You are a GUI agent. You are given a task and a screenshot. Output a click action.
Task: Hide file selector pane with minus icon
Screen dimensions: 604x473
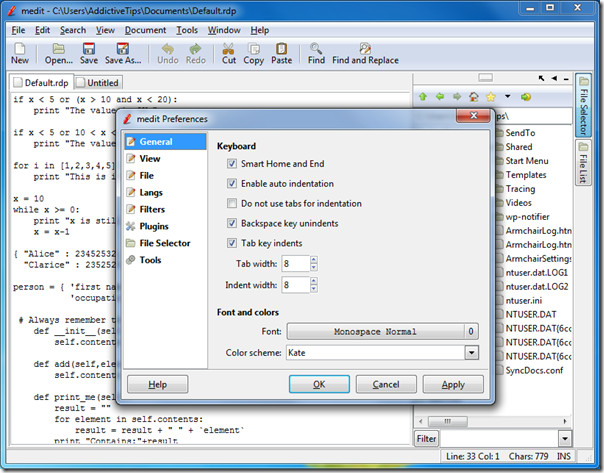pos(566,79)
